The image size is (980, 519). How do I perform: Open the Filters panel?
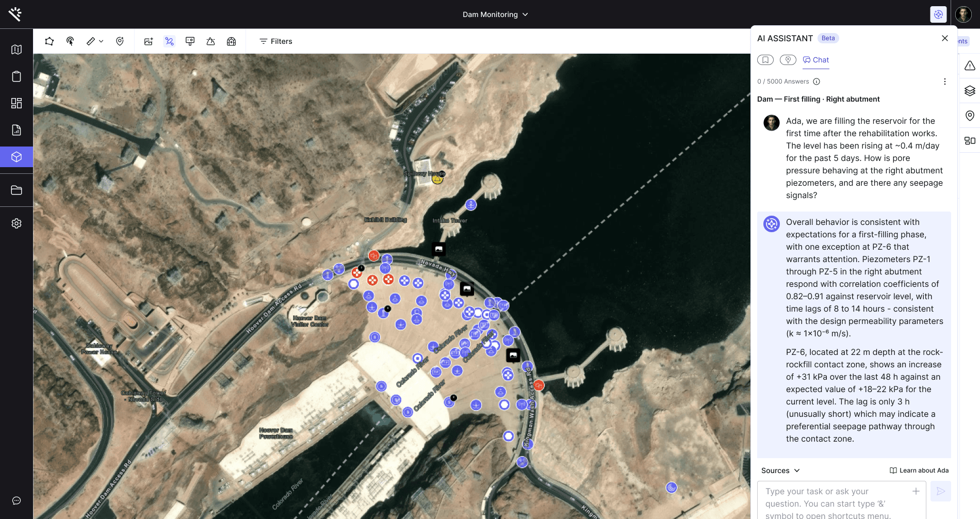[x=276, y=41]
